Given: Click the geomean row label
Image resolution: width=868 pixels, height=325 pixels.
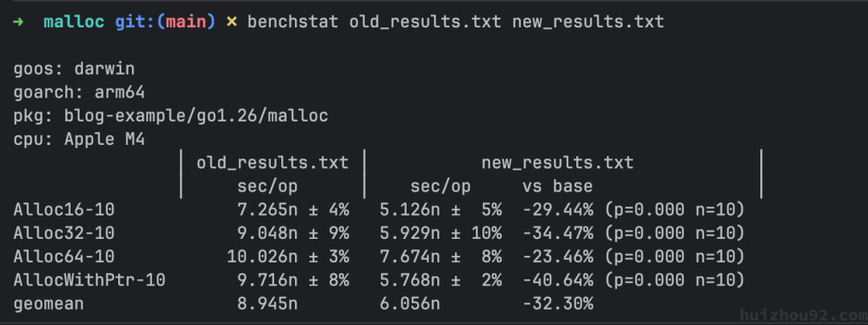Looking at the screenshot, I should (49, 304).
